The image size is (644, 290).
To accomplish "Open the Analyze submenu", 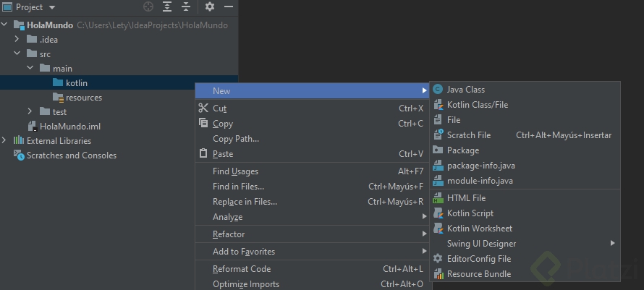I will point(312,217).
